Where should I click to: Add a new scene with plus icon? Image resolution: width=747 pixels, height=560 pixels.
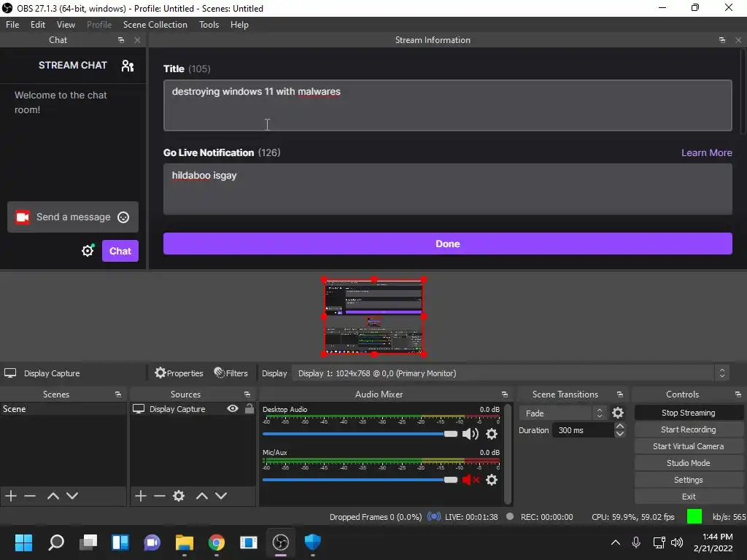11,496
